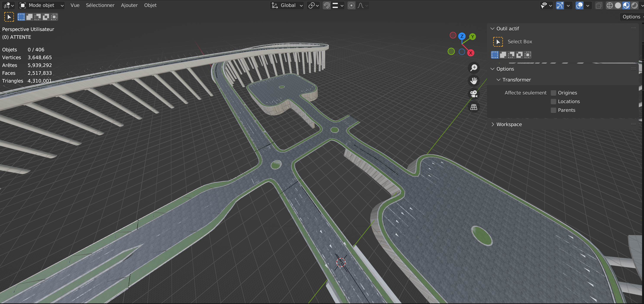Toggle snapping magnet icon
The height and width of the screenshot is (304, 644).
coord(327,5)
